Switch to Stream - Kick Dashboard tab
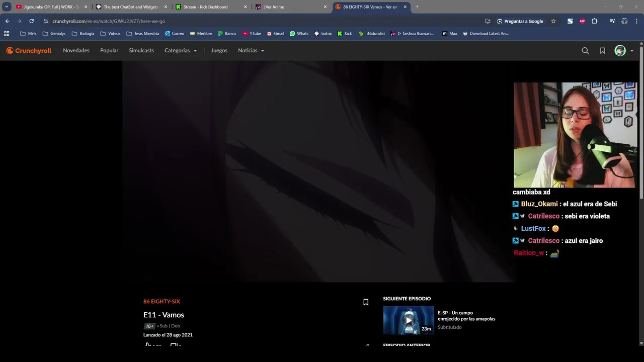This screenshot has width=644, height=362. (x=210, y=7)
